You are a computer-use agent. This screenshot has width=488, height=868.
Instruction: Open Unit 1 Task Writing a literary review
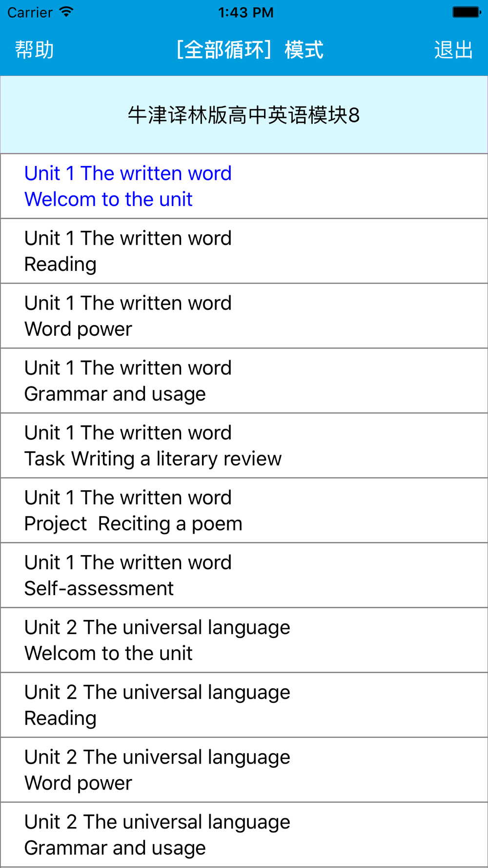[x=244, y=446]
